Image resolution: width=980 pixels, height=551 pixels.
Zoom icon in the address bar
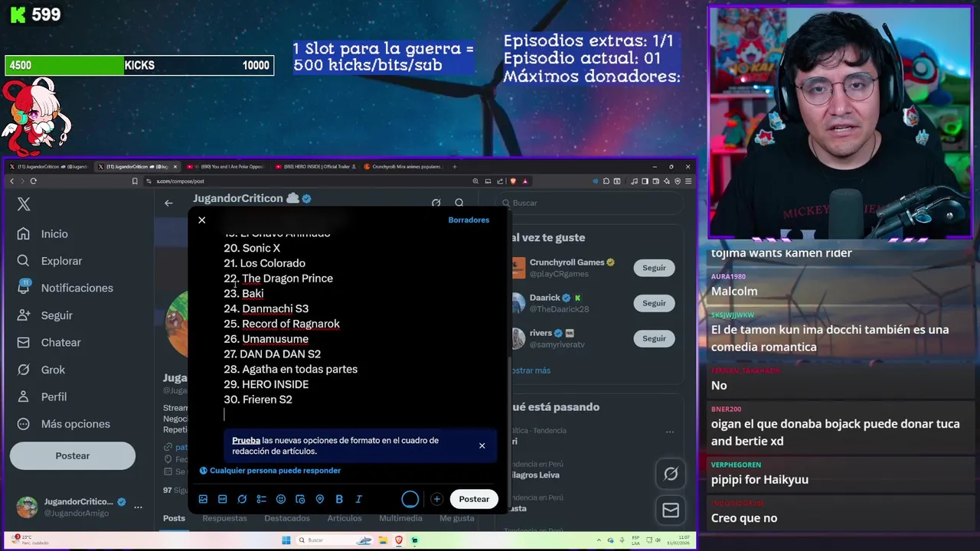(x=475, y=181)
